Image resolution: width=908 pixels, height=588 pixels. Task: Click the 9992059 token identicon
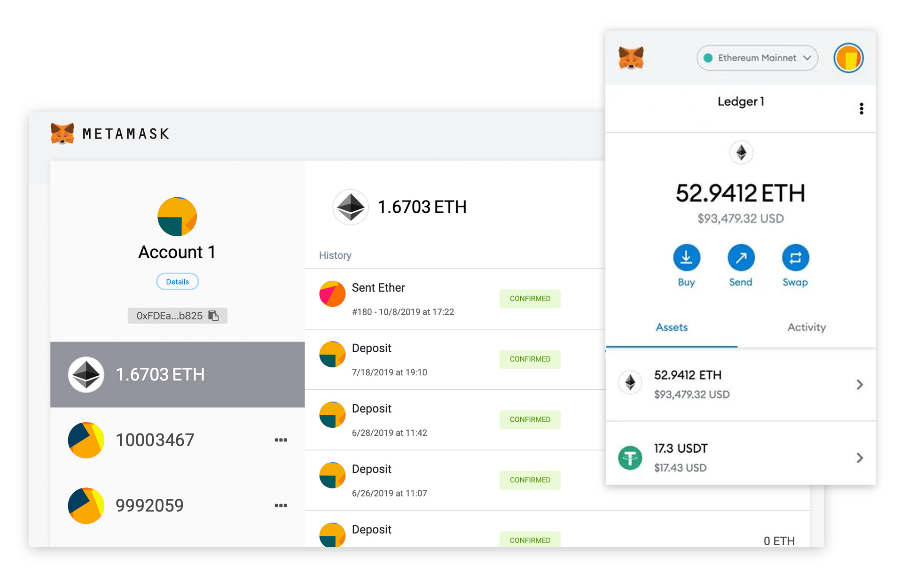[x=86, y=506]
